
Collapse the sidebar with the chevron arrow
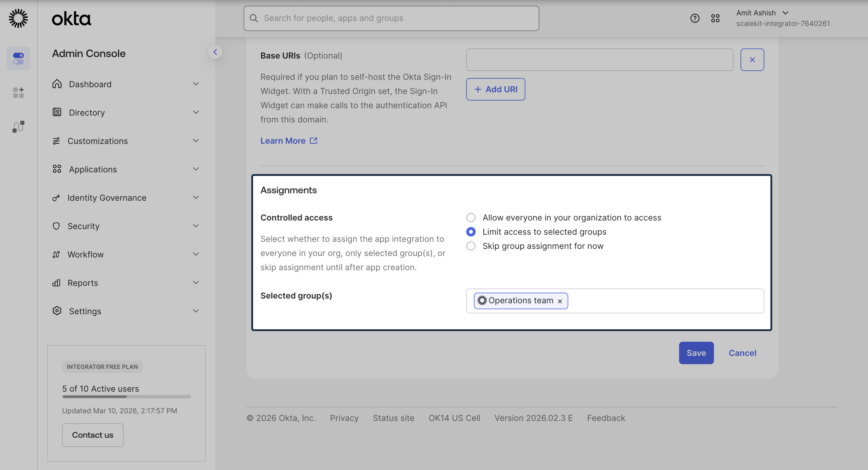coord(215,51)
